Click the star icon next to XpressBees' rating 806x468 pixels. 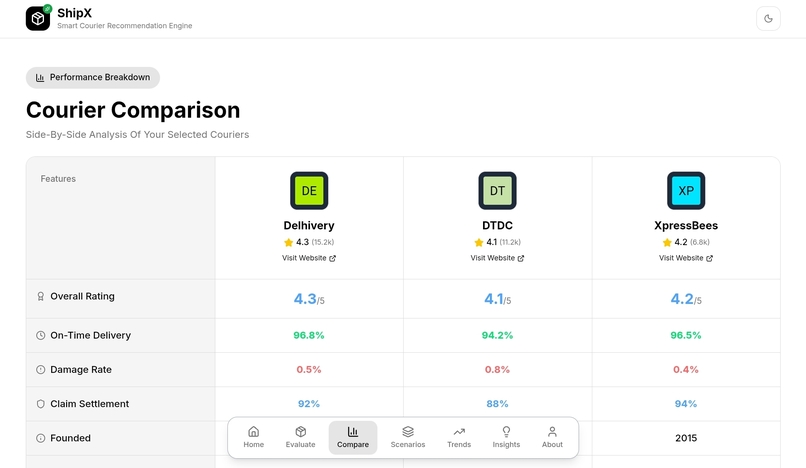coord(667,242)
